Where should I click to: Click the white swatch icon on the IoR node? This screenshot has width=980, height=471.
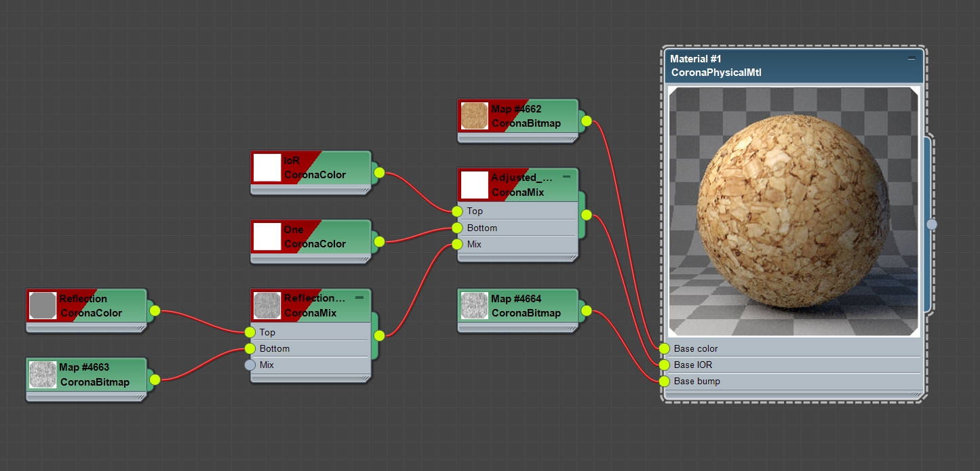[267, 167]
